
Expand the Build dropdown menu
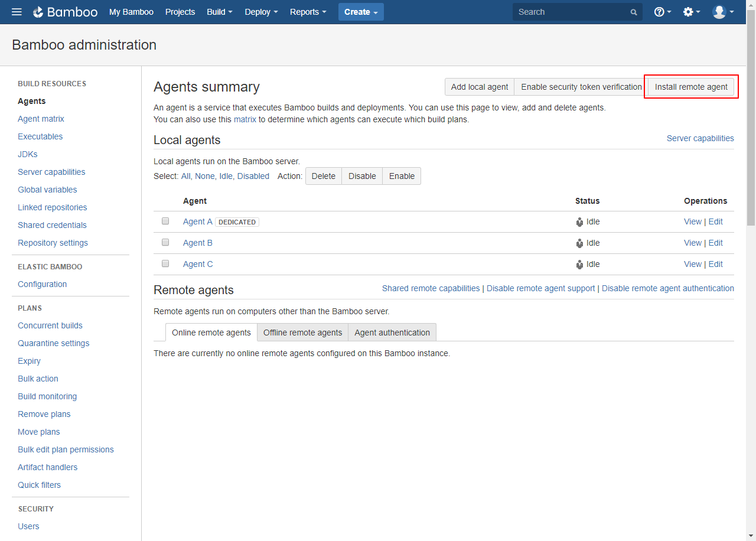(x=220, y=12)
